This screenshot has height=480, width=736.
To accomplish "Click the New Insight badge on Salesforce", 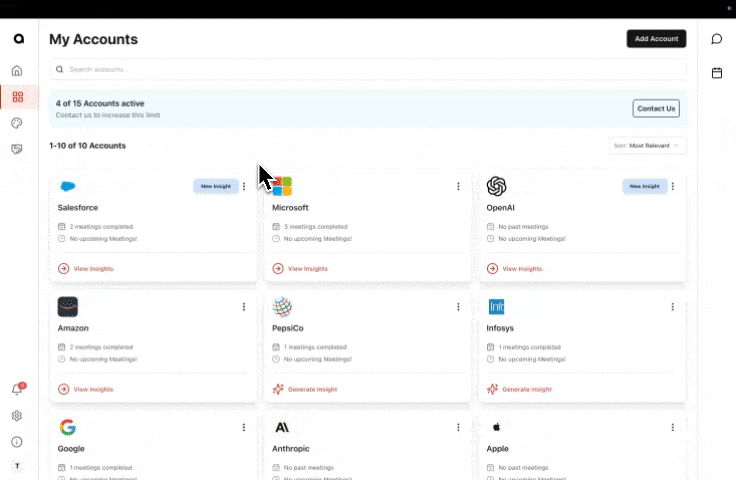I will 216,186.
